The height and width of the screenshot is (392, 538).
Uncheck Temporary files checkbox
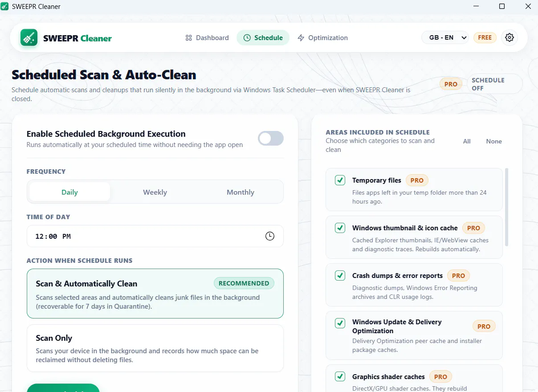[x=340, y=180]
